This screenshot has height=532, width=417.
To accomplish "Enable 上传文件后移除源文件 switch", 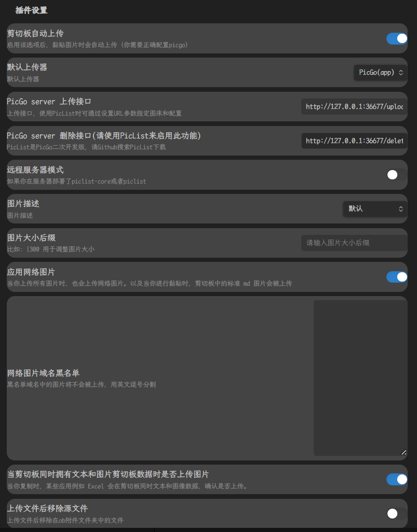I will pyautogui.click(x=397, y=513).
